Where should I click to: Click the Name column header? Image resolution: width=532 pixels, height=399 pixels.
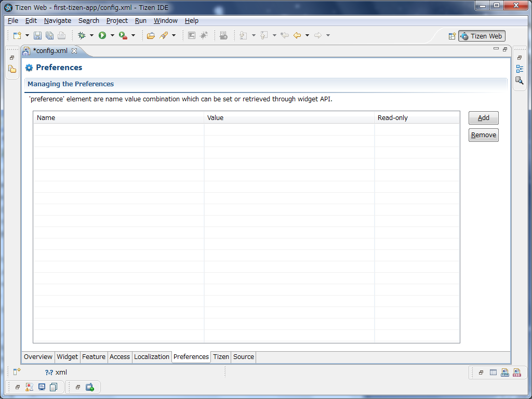[x=119, y=118]
